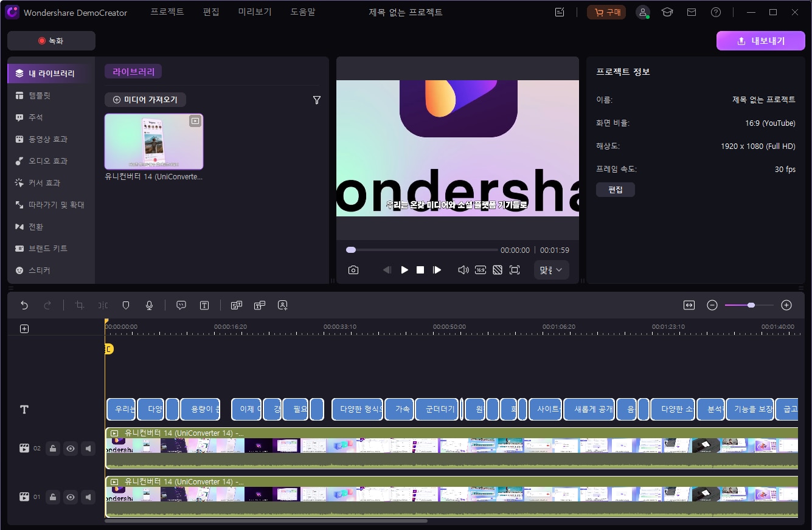Adjust preview volume speaker icon
The image size is (812, 530).
click(x=463, y=270)
